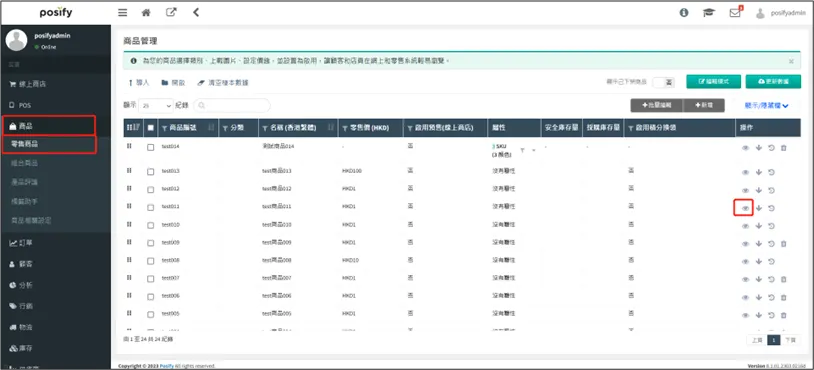Click the eye view icon for row test011

[745, 208]
